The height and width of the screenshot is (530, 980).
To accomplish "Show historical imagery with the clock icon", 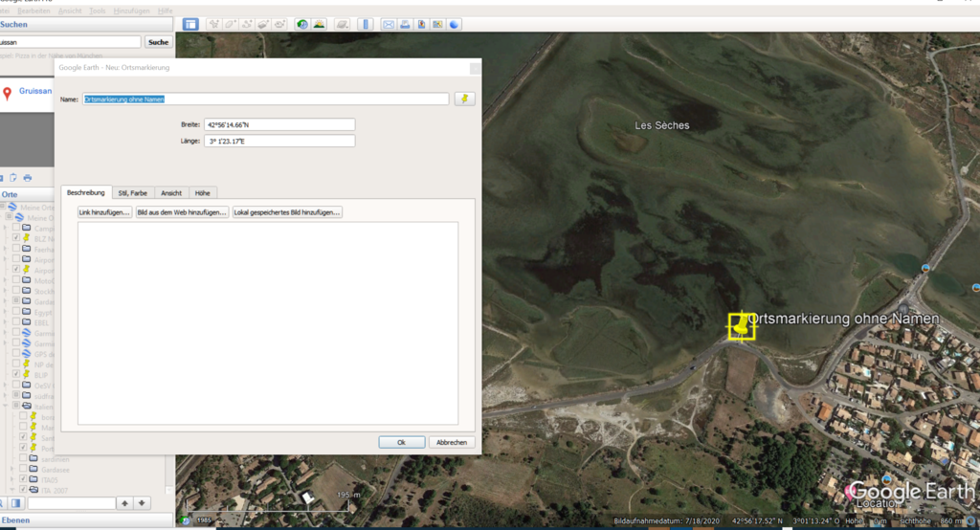I will [302, 24].
